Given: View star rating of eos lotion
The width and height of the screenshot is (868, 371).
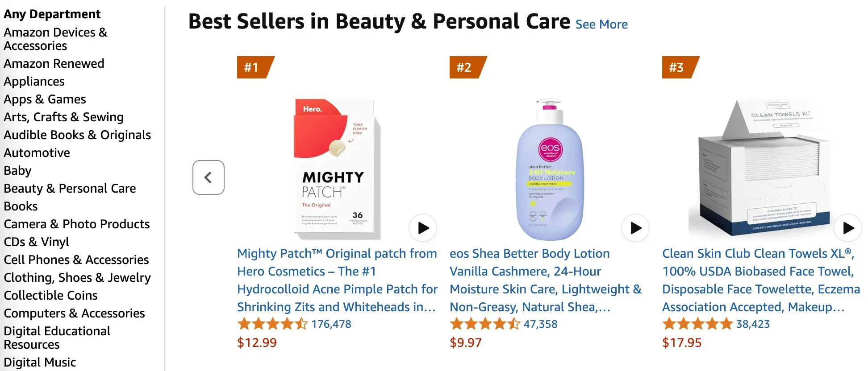Looking at the screenshot, I should 485,324.
